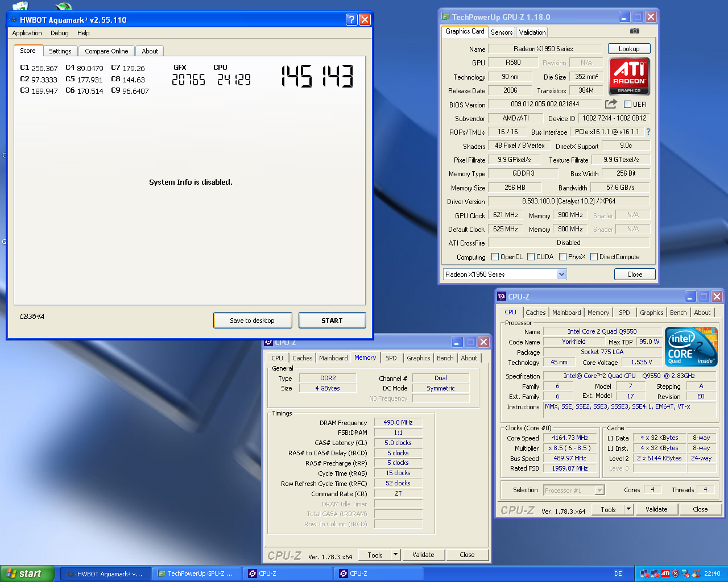Open the Aquamark help question-mark button
Image resolution: width=728 pixels, height=582 pixels.
pyautogui.click(x=351, y=20)
